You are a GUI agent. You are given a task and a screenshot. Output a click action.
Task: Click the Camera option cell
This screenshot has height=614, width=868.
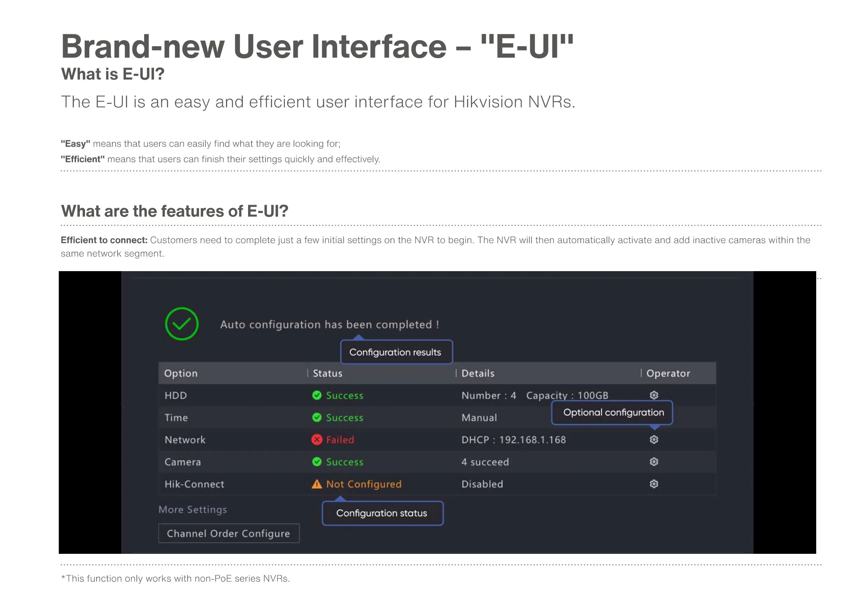coord(183,461)
